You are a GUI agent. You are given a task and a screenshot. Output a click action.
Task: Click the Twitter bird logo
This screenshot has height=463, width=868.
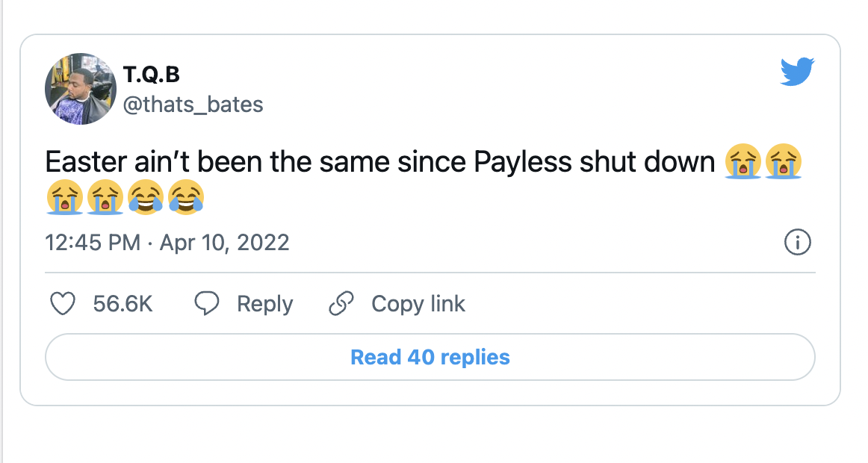pyautogui.click(x=797, y=71)
